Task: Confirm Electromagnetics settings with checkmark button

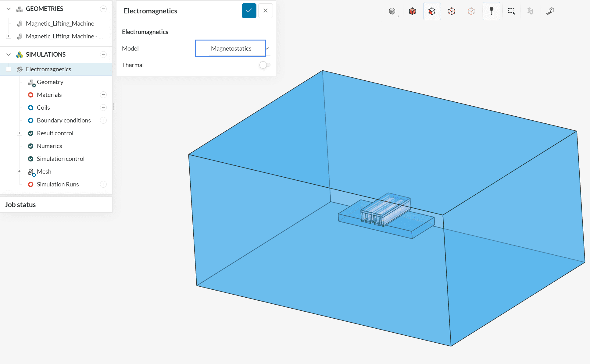Action: [x=249, y=11]
